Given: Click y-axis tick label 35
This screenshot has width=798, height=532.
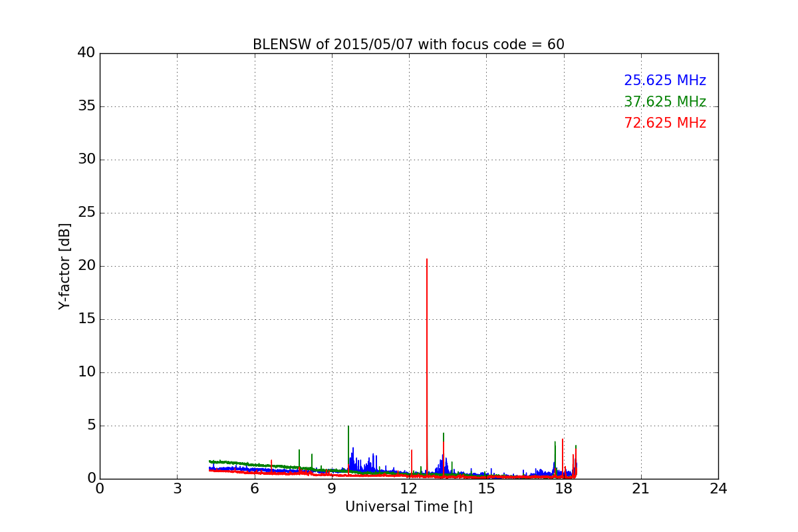Looking at the screenshot, I should [x=86, y=106].
